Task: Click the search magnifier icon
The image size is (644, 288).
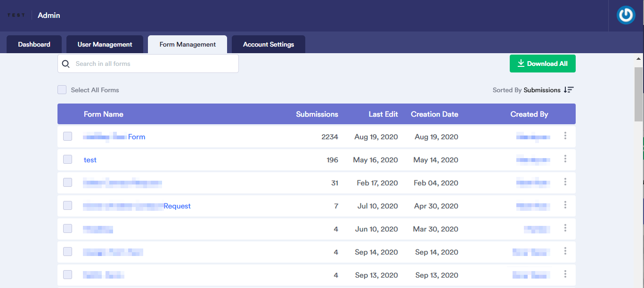Action: click(x=66, y=64)
